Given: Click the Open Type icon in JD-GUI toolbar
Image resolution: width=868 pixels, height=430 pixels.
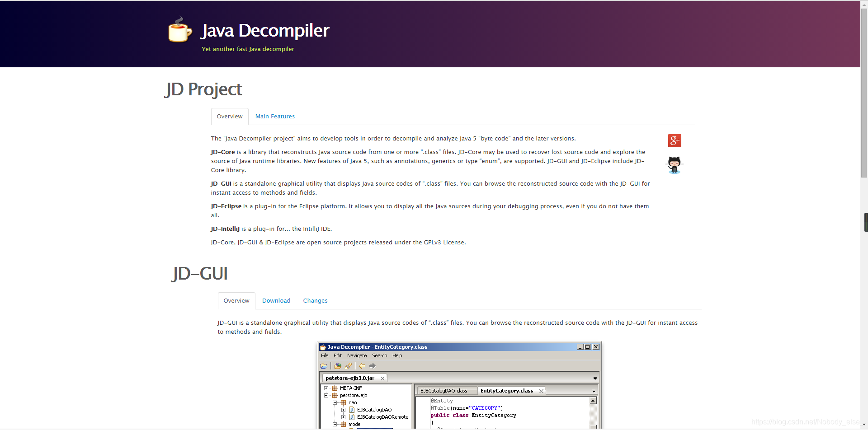Looking at the screenshot, I should tap(338, 366).
